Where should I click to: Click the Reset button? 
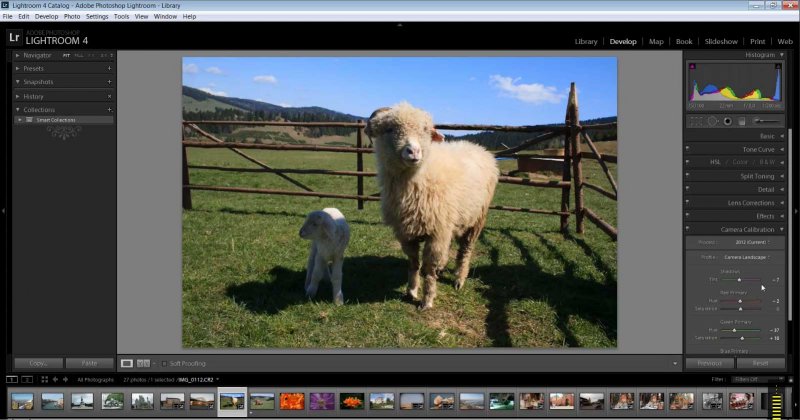761,363
